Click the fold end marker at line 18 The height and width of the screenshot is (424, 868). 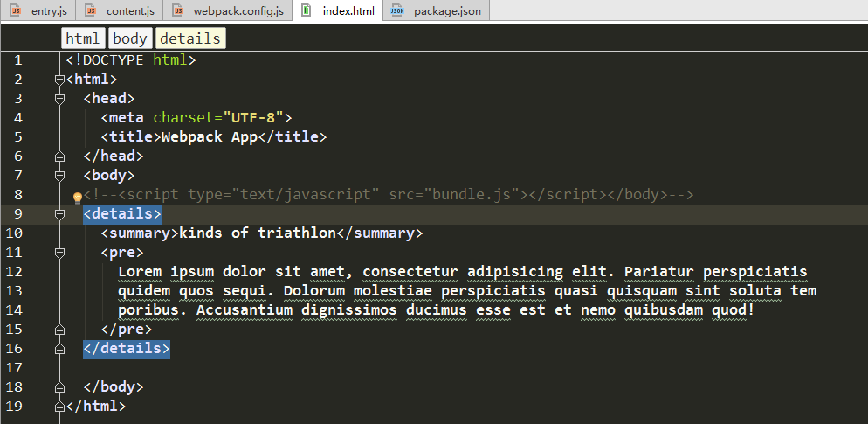pyautogui.click(x=59, y=387)
